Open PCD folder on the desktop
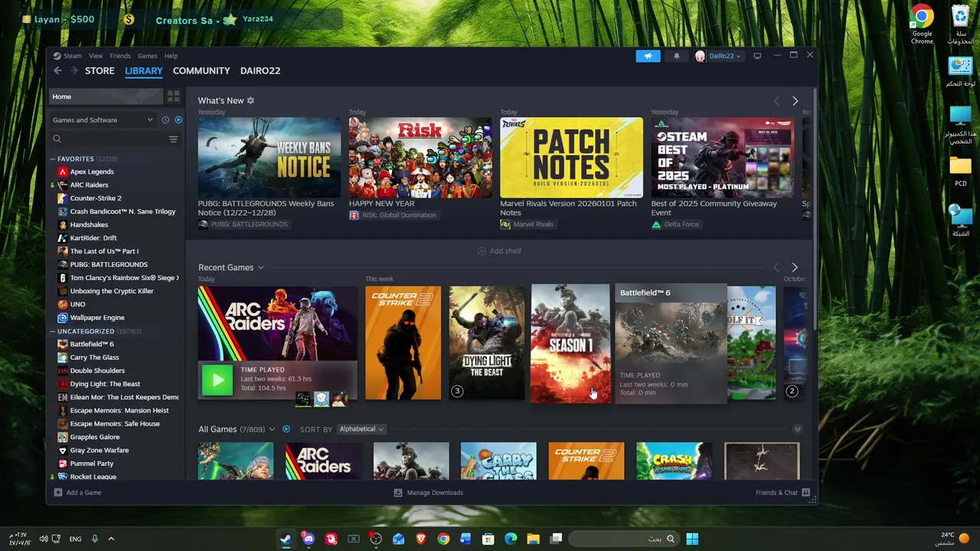The image size is (980, 551). point(960,171)
